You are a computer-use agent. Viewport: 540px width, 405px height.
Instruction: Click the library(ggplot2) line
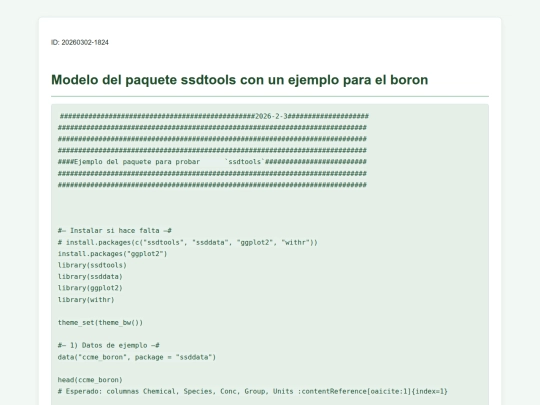point(90,288)
